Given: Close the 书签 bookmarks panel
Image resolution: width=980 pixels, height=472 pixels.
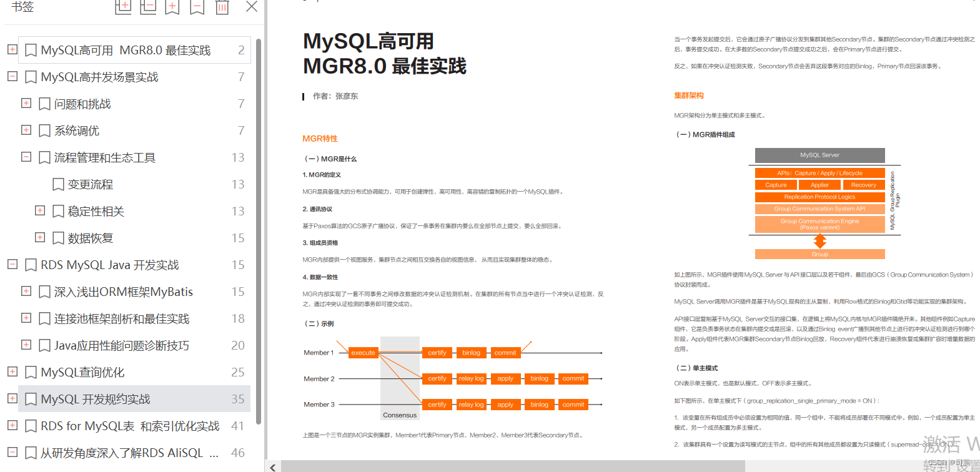Looking at the screenshot, I should 252,6.
